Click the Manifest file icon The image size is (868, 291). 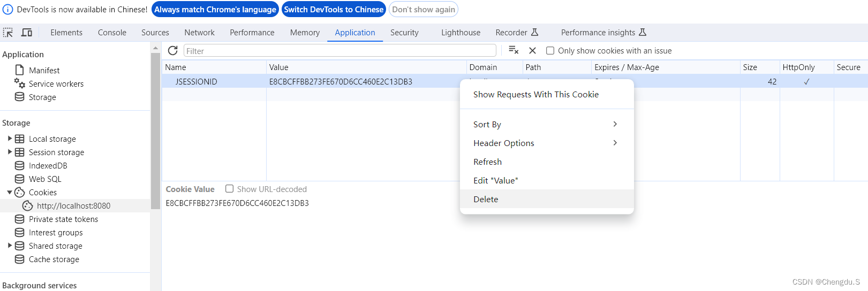click(x=20, y=70)
